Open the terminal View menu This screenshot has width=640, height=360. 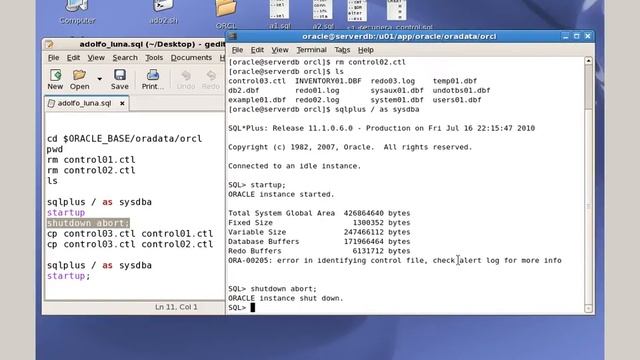coord(280,50)
